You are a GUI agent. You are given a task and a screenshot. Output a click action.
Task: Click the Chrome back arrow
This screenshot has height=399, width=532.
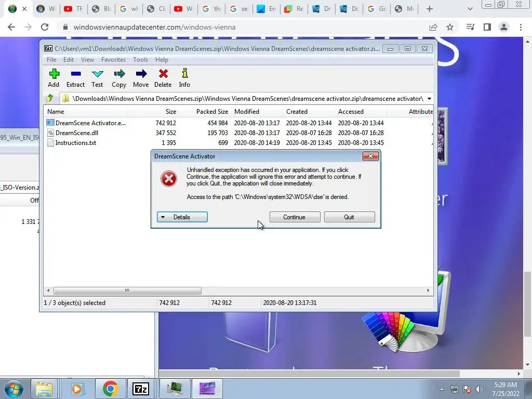click(x=11, y=27)
